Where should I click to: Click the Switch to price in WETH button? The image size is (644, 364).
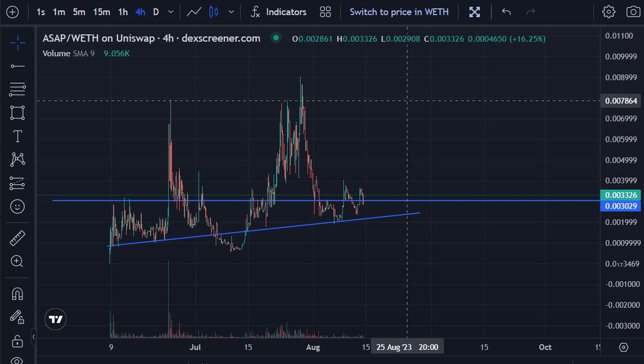[x=399, y=11]
